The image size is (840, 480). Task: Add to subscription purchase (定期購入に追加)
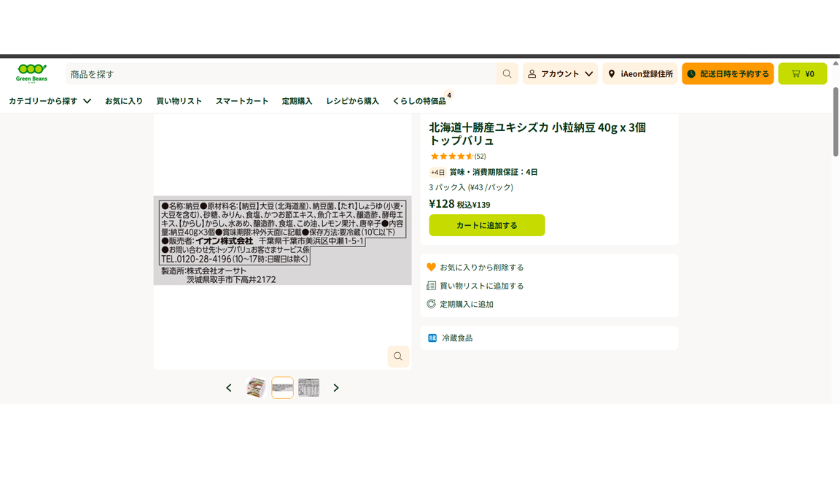tap(460, 304)
